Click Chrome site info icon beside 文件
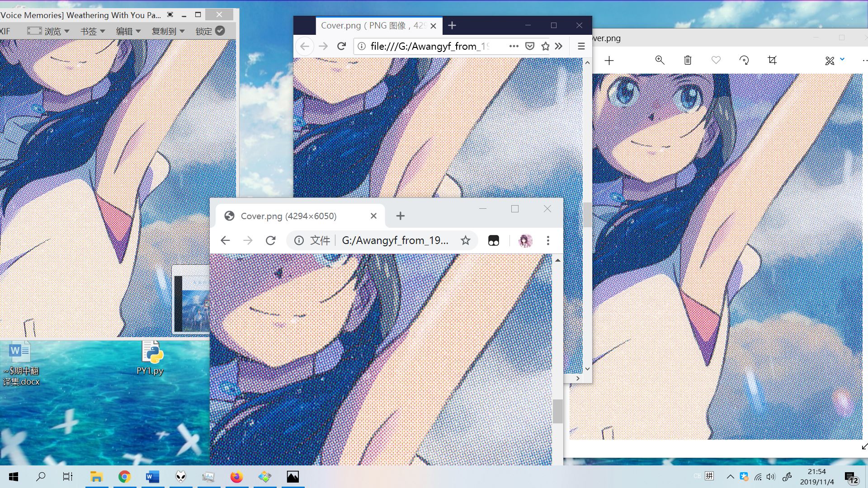 click(x=299, y=240)
